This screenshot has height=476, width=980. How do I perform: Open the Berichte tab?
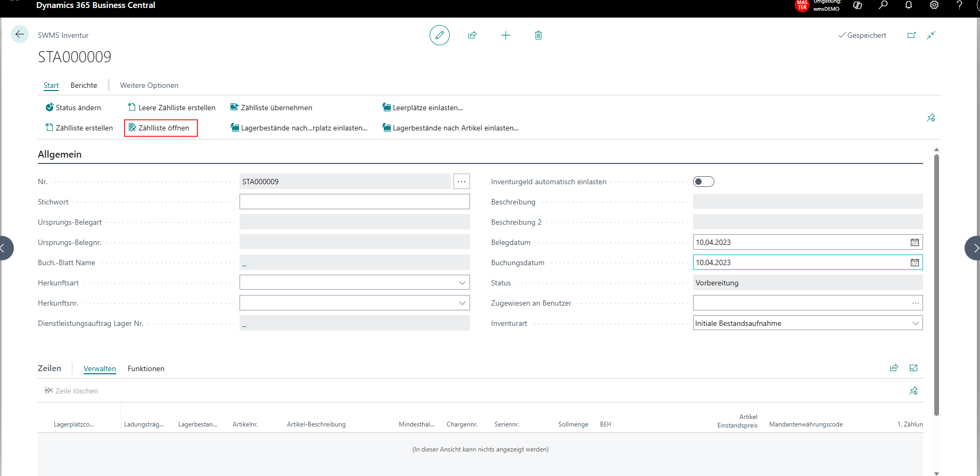(84, 85)
